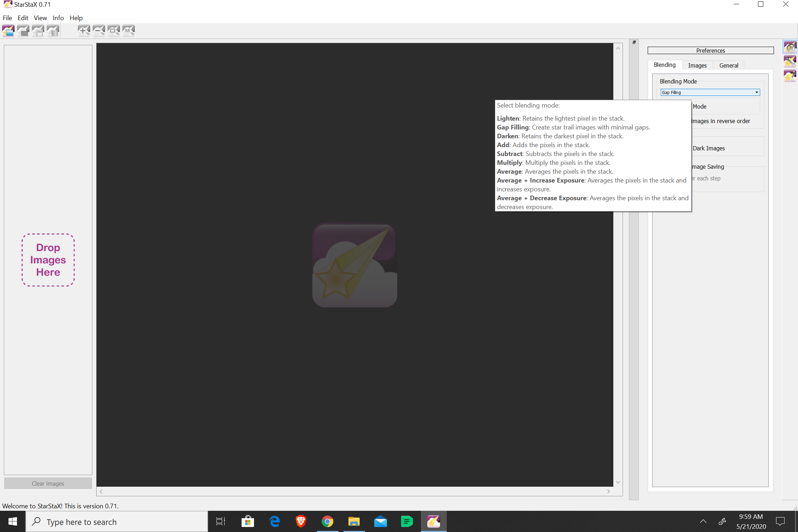The width and height of the screenshot is (798, 532).
Task: Open Microsoft Edge from the taskbar
Action: click(x=274, y=521)
